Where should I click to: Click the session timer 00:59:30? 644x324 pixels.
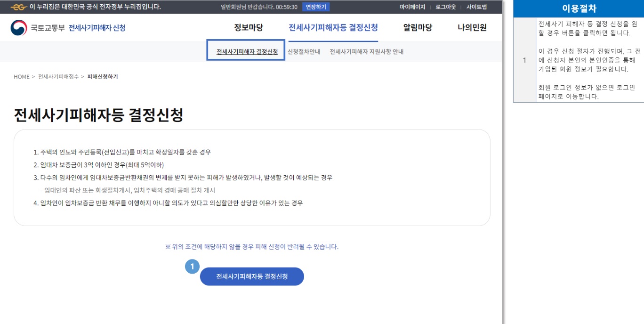tap(287, 7)
